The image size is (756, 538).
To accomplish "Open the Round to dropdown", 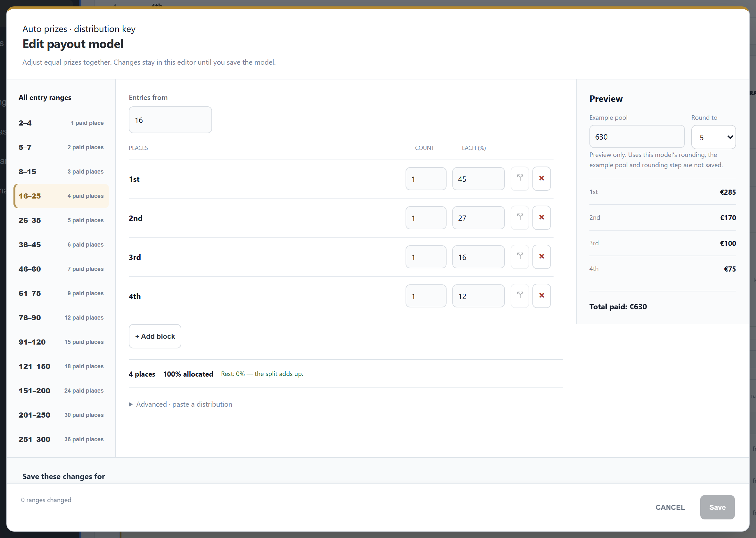I will pos(714,137).
